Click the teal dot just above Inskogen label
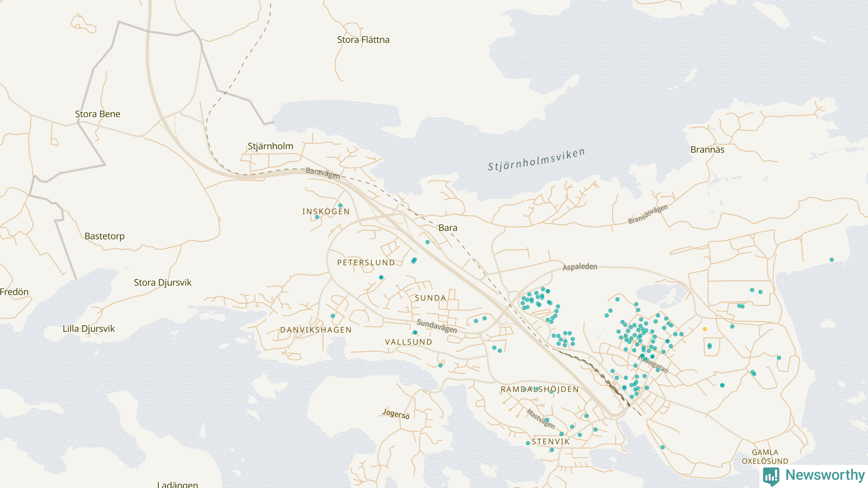868x488 pixels. [340, 205]
